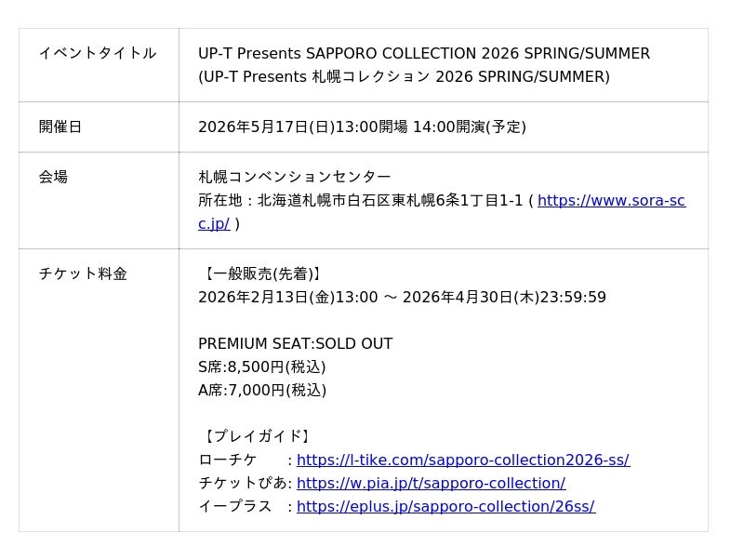Open the l-tike.com Sapporo Collection link
744x560 pixels.
pyautogui.click(x=462, y=460)
